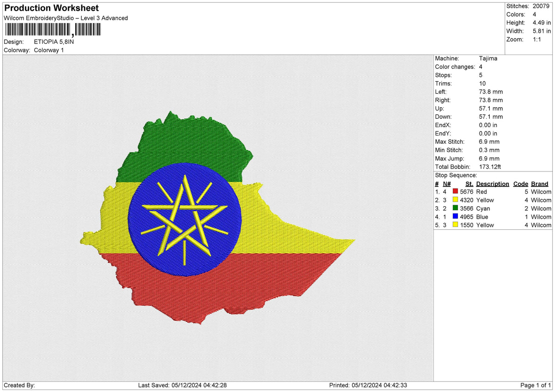Click the "Description" column header
This screenshot has width=555, height=392.
point(493,184)
